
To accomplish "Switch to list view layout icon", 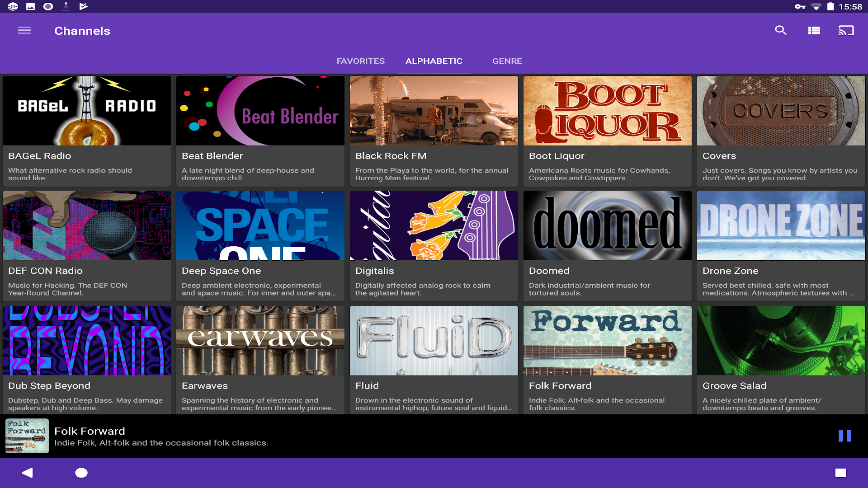I will pyautogui.click(x=814, y=30).
